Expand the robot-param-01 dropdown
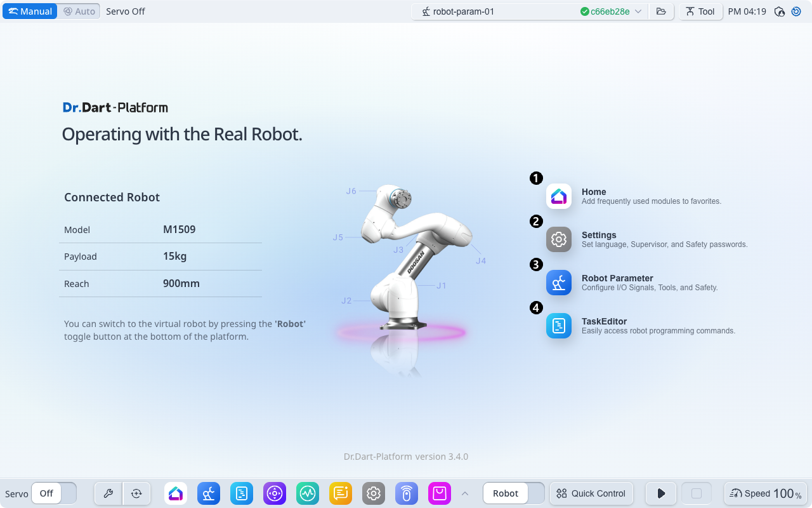 click(x=638, y=11)
